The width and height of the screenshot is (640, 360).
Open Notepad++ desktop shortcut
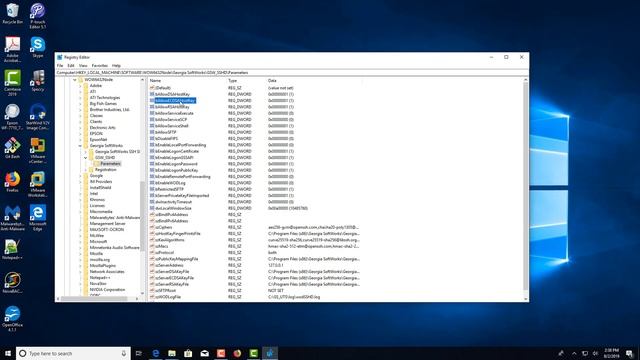pos(12,249)
